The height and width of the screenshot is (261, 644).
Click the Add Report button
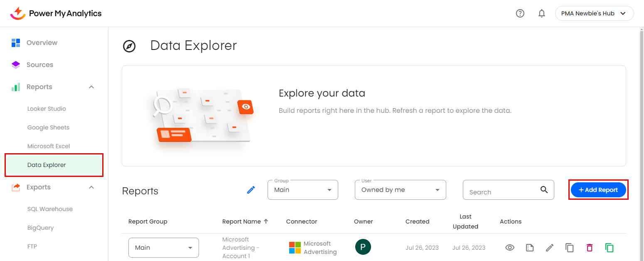coord(598,190)
